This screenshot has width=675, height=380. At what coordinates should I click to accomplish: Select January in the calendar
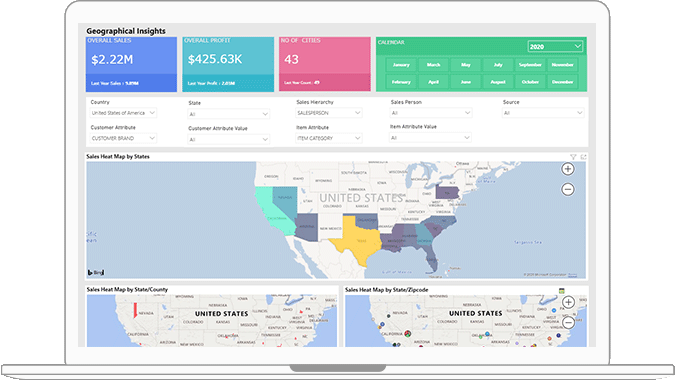(x=401, y=65)
